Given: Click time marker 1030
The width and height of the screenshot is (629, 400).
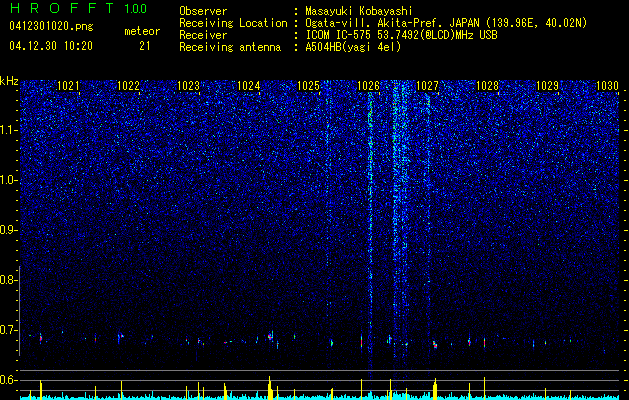Looking at the screenshot, I should point(607,86).
